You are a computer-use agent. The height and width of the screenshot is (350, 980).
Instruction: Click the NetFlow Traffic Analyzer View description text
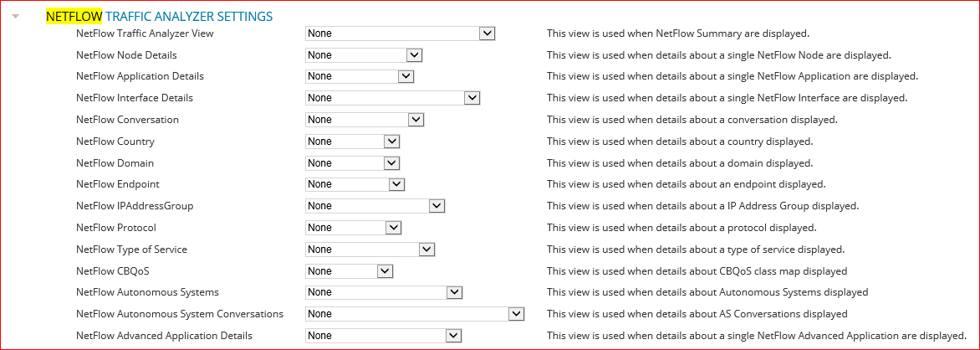pyautogui.click(x=678, y=33)
